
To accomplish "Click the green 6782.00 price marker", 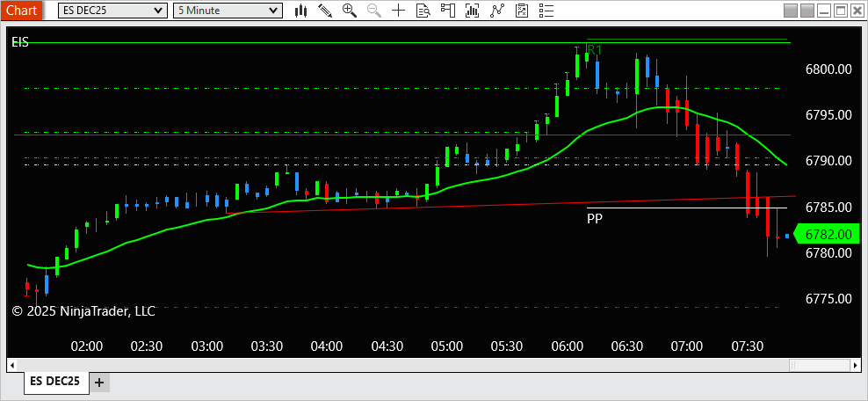I will (827, 234).
